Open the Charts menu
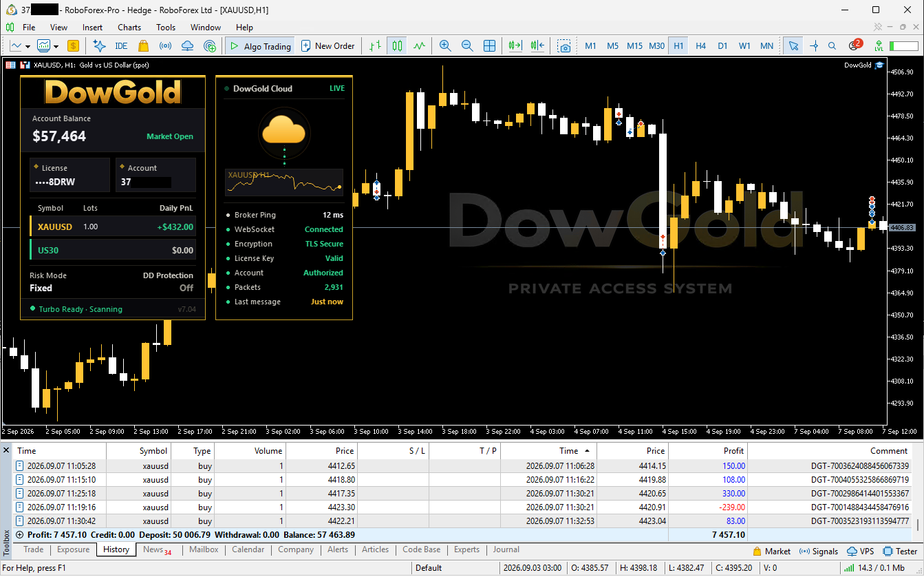 click(129, 28)
